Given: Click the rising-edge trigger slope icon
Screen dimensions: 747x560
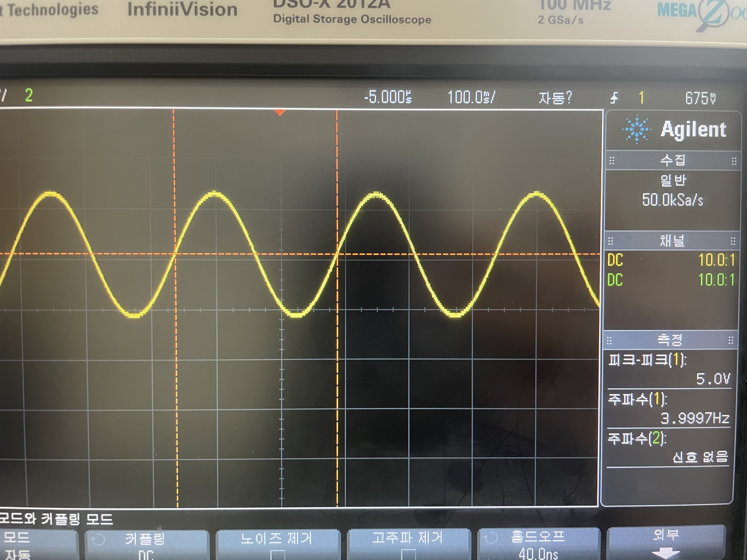Looking at the screenshot, I should point(614,98).
